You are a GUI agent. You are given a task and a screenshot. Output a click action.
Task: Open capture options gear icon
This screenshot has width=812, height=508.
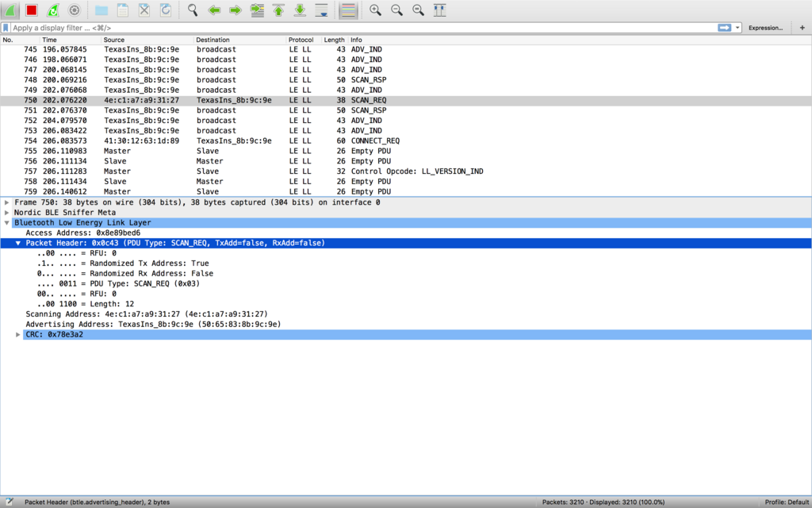[x=75, y=10]
